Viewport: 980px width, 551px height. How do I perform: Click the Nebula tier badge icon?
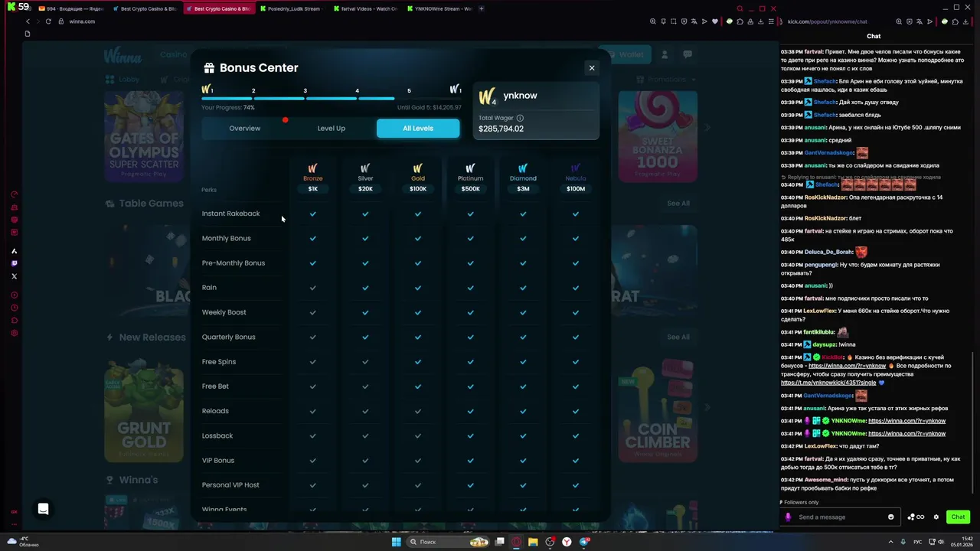click(x=576, y=168)
